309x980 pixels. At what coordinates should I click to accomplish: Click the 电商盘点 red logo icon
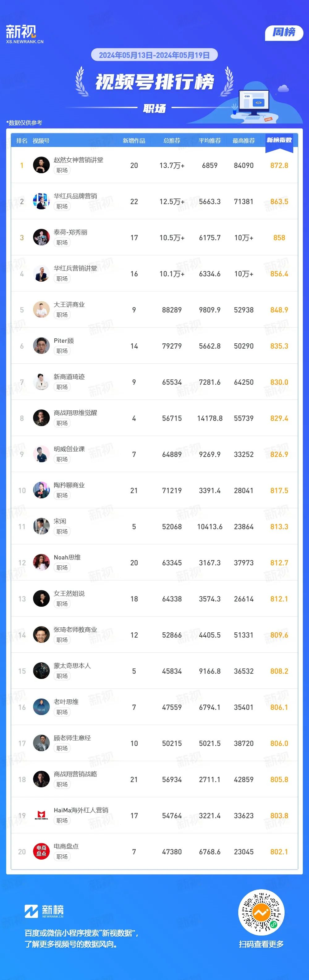(x=41, y=852)
